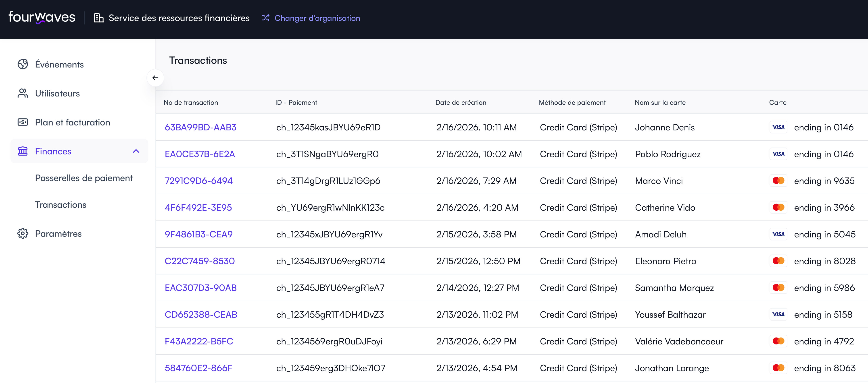Collapse the sidebar using the arrow button
Viewport: 868px width, 383px height.
(x=155, y=78)
